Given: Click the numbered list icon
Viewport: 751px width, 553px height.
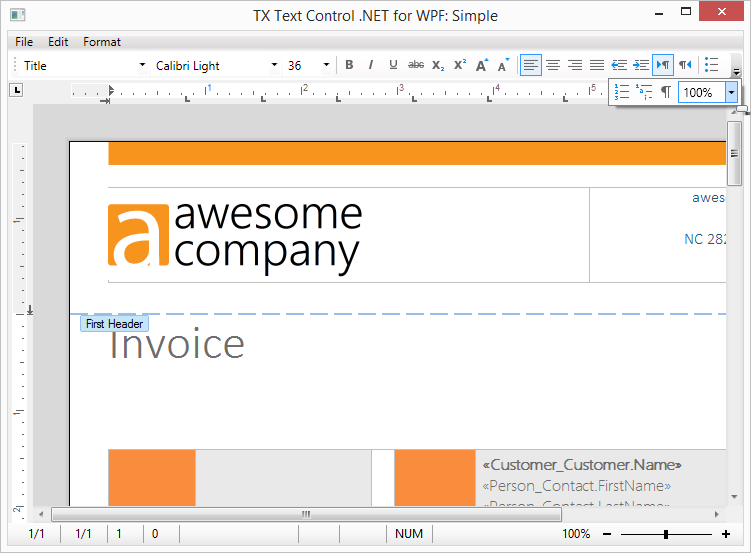Looking at the screenshot, I should 622,92.
